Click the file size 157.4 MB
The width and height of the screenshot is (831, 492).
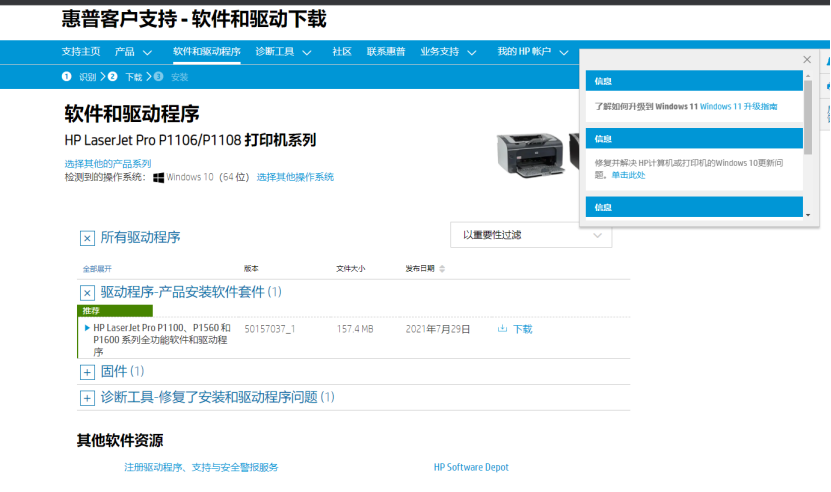coord(355,329)
